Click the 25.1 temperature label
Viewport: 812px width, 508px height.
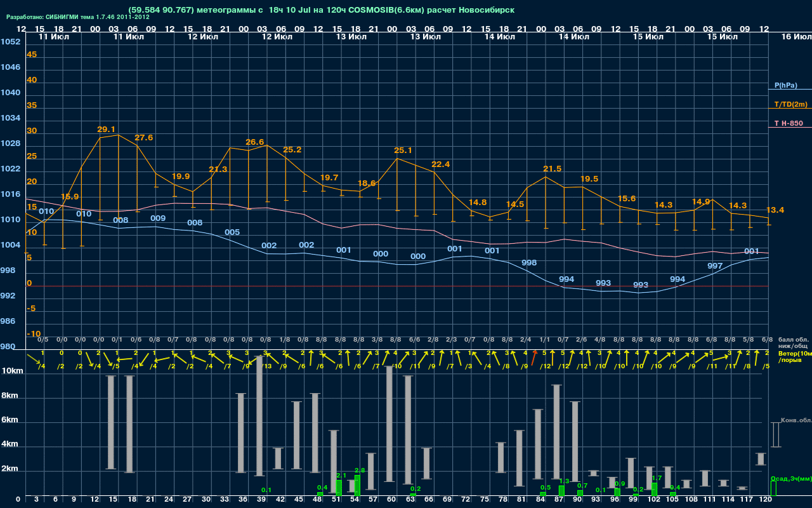click(x=403, y=150)
